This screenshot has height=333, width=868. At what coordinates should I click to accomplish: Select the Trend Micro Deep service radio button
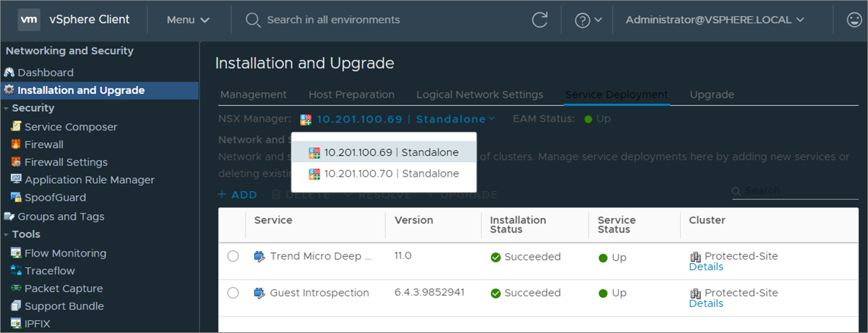pos(233,257)
